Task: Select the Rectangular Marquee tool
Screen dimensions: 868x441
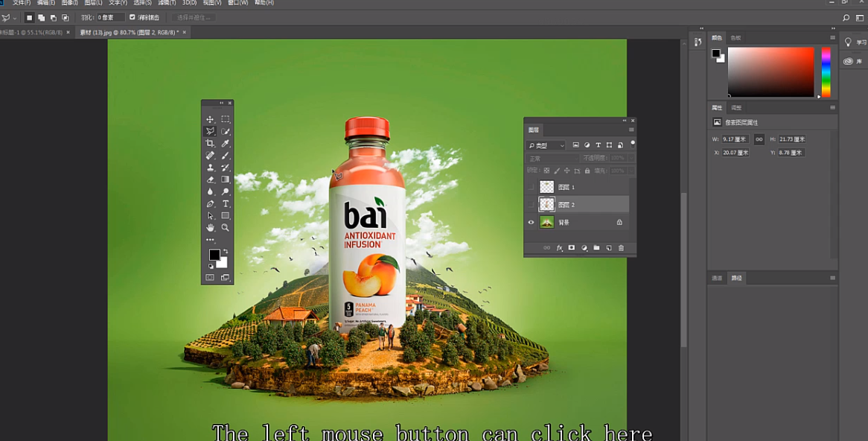Action: [x=226, y=119]
